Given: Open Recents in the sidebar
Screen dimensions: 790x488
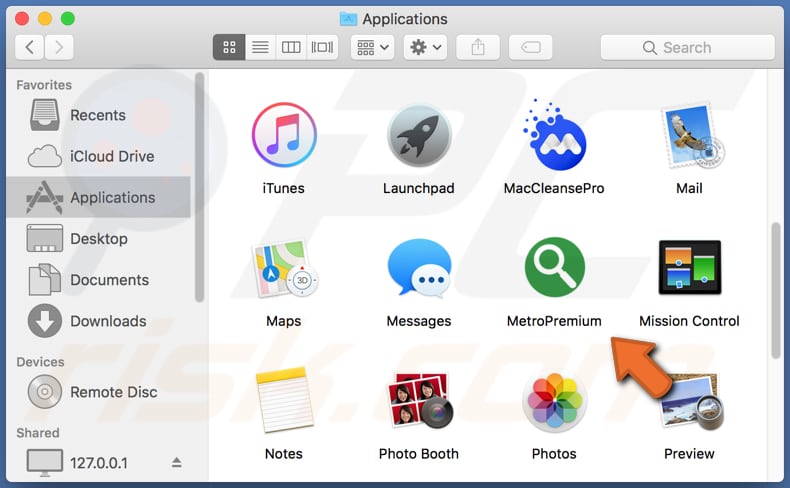Looking at the screenshot, I should pyautogui.click(x=98, y=115).
